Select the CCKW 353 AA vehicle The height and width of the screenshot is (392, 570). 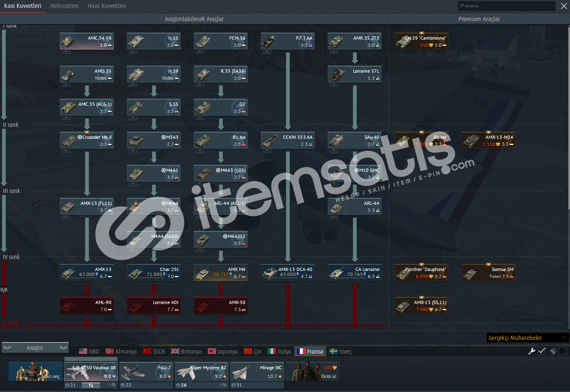pyautogui.click(x=288, y=140)
